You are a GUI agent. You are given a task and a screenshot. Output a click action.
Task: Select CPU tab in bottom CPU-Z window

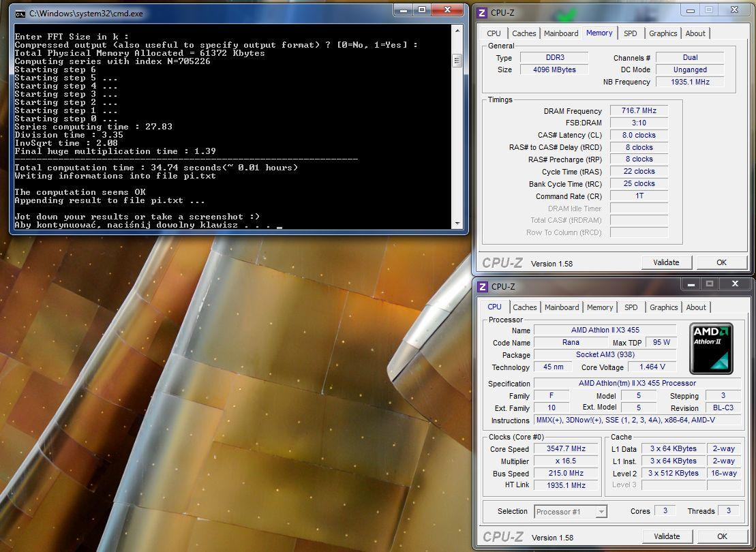click(x=494, y=307)
